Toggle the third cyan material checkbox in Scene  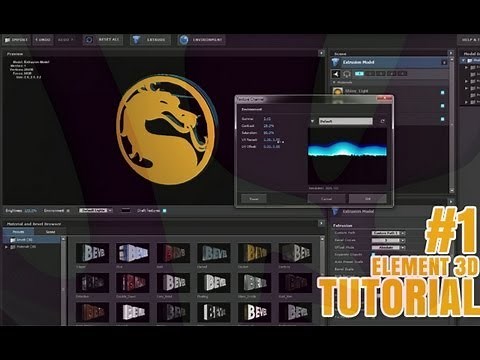coord(443,119)
